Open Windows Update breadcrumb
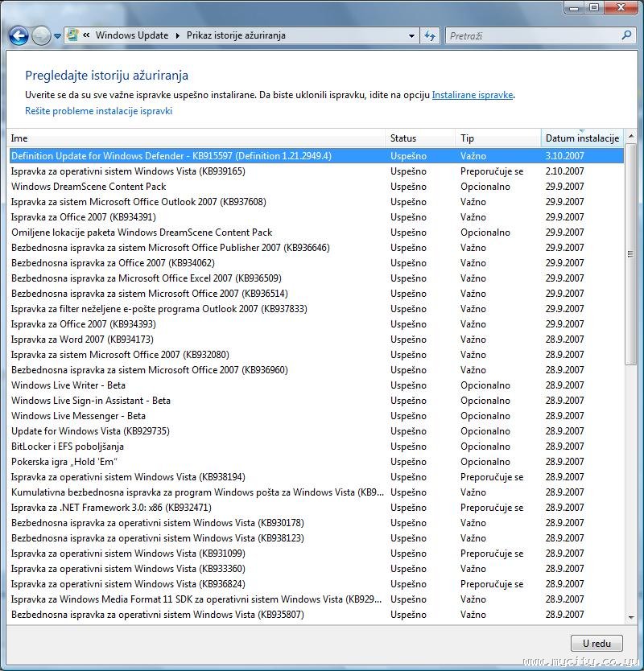 (132, 35)
